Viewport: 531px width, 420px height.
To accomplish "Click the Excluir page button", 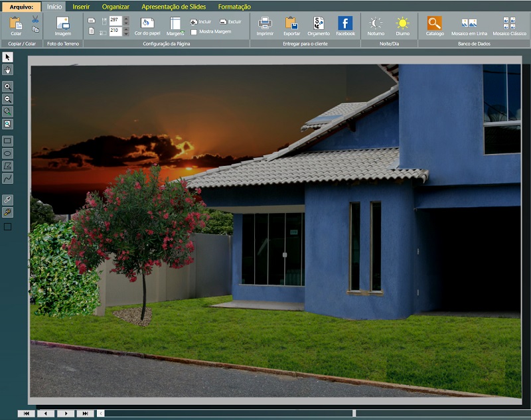I will click(230, 22).
